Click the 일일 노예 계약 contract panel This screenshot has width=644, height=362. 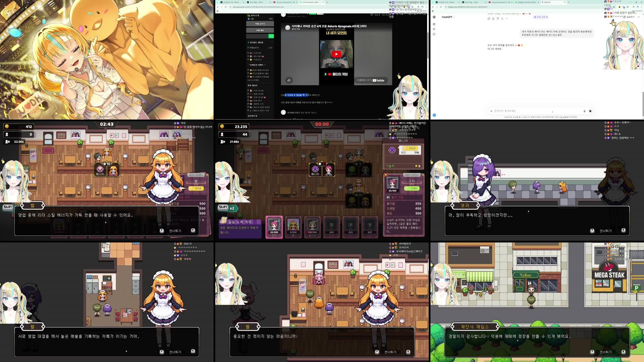[240, 228]
